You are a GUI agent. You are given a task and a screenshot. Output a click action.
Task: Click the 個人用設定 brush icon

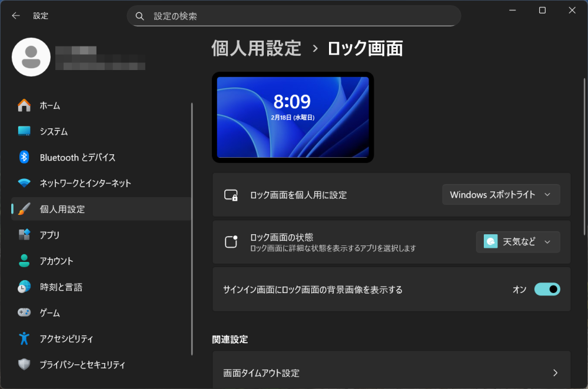coord(24,208)
